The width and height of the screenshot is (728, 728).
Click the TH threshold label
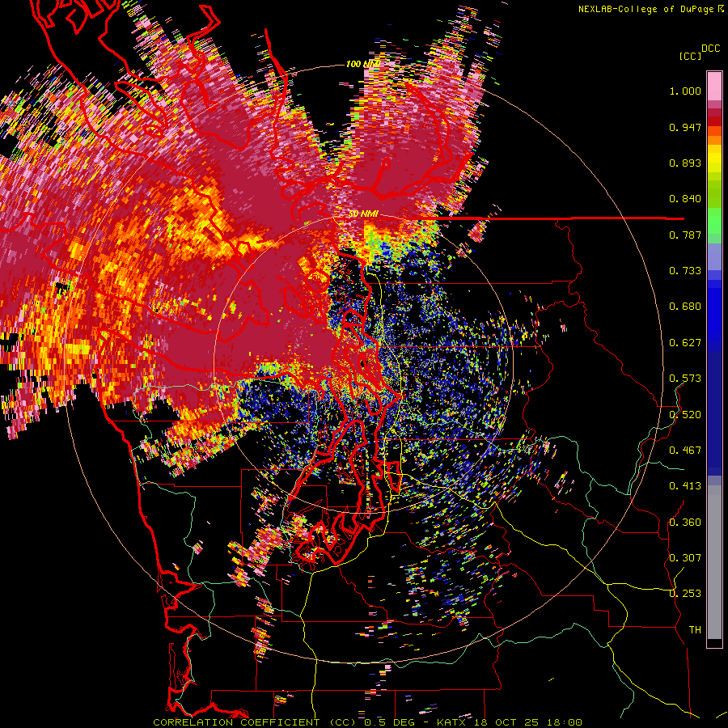coord(695,629)
